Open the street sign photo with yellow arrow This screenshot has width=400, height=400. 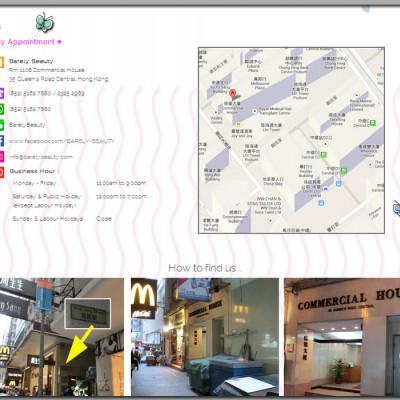[62, 337]
